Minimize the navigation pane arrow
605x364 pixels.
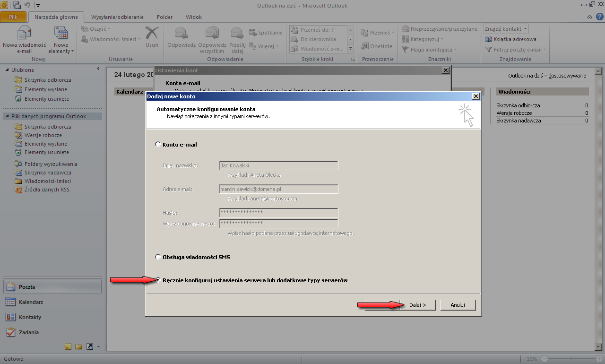[98, 69]
